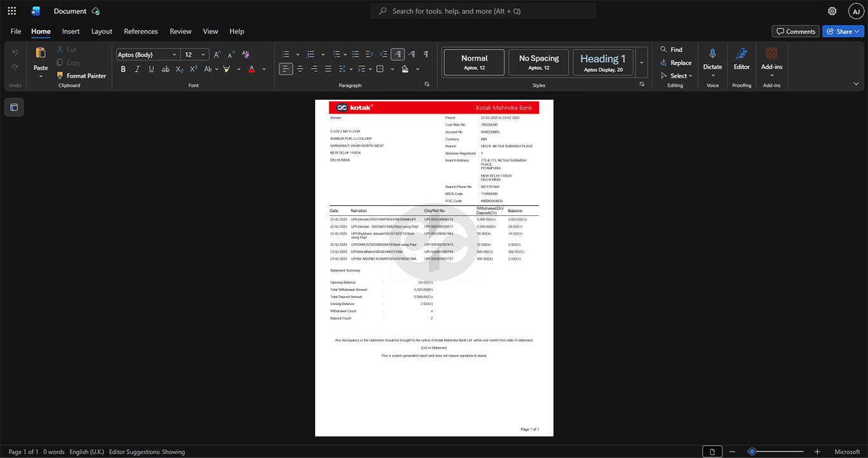Click the red font colour swatch

tap(252, 69)
